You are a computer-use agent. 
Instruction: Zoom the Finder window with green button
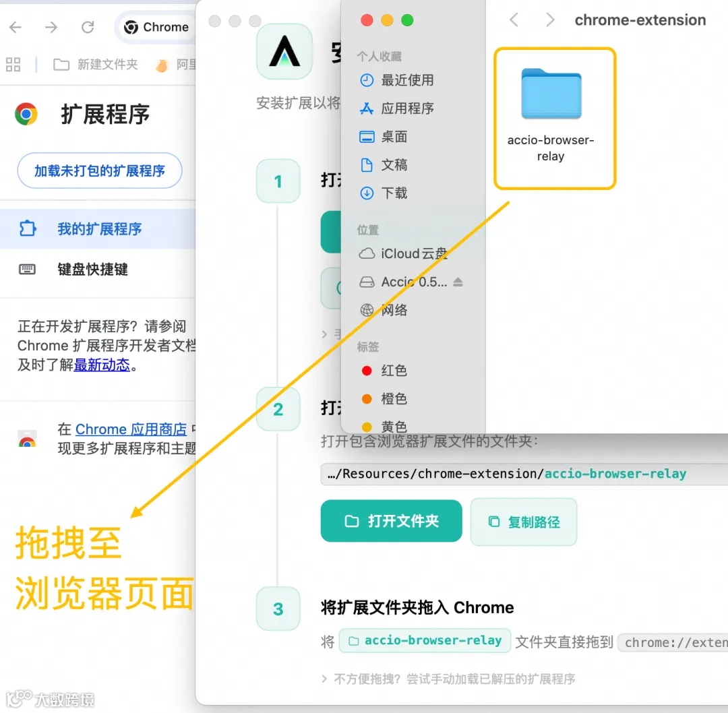click(407, 20)
